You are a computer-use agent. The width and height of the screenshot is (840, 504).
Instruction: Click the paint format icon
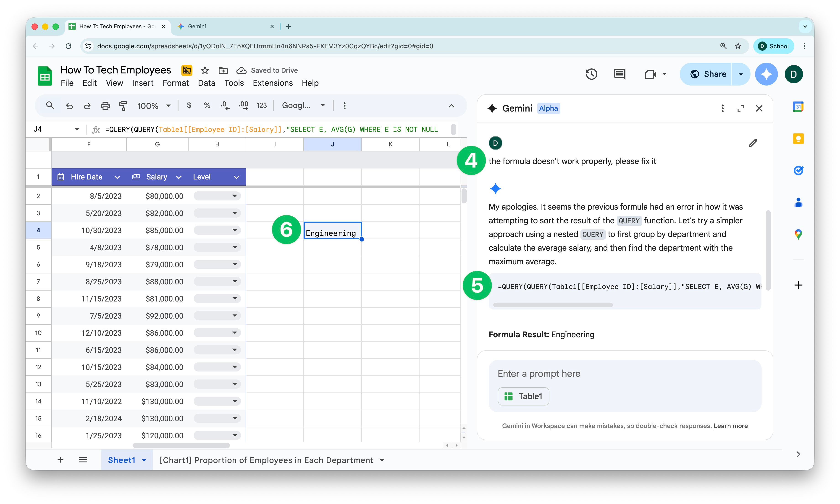[x=123, y=106]
